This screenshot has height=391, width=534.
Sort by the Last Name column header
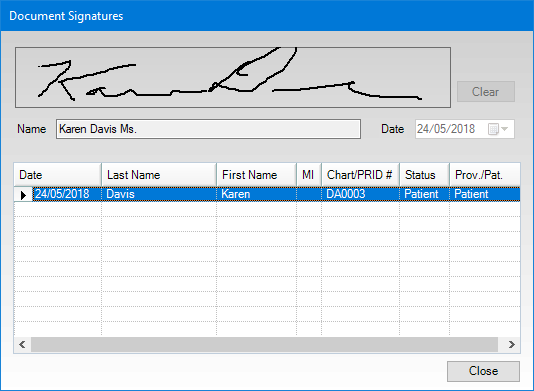159,175
